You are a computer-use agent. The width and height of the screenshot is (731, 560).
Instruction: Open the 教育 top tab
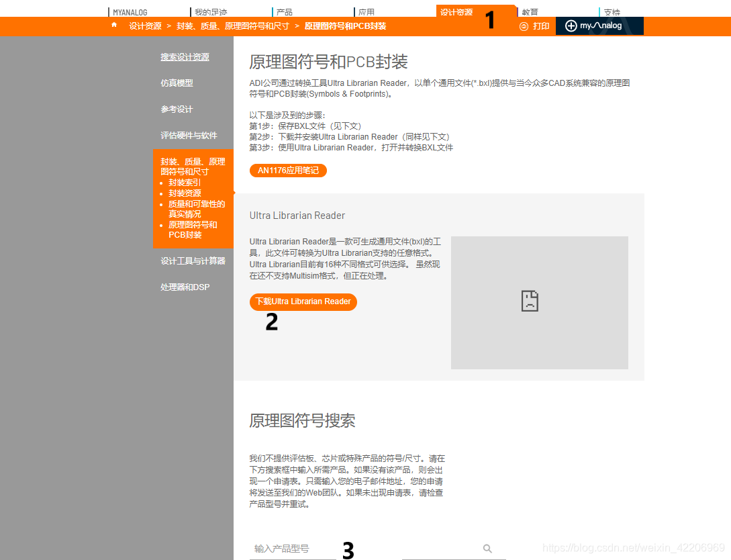(x=530, y=13)
